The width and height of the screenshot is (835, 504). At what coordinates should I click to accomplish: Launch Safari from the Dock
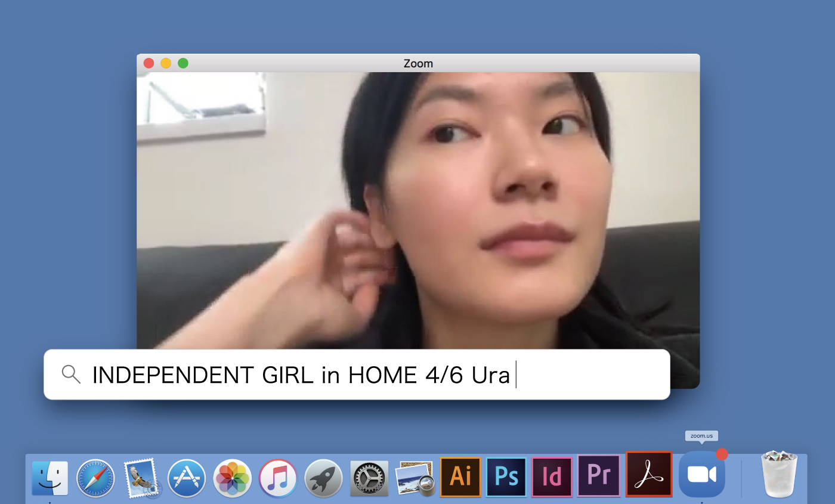coord(95,478)
